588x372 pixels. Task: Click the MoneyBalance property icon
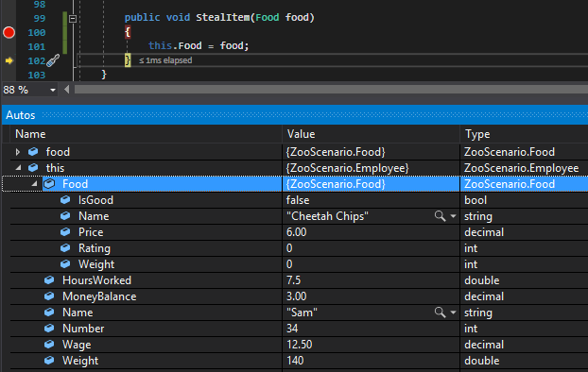point(49,296)
